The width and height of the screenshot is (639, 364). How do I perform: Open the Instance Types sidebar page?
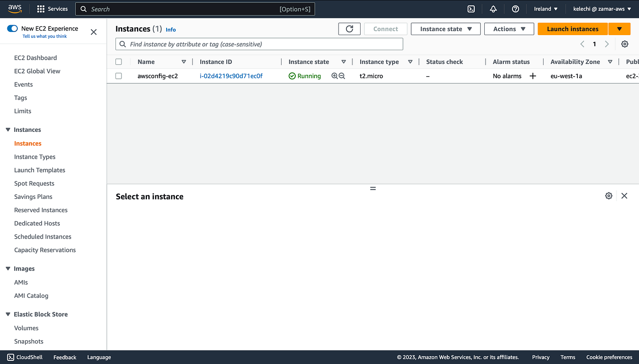coord(35,156)
